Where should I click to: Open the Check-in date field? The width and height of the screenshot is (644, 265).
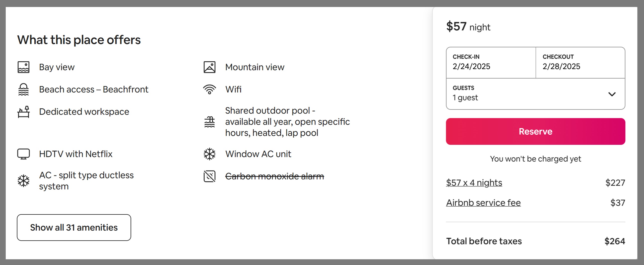(491, 63)
